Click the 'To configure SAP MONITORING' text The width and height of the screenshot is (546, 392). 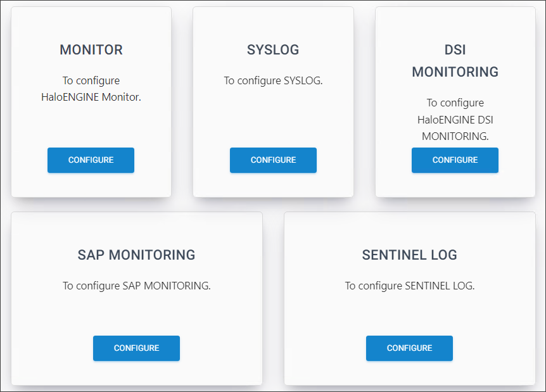point(136,286)
